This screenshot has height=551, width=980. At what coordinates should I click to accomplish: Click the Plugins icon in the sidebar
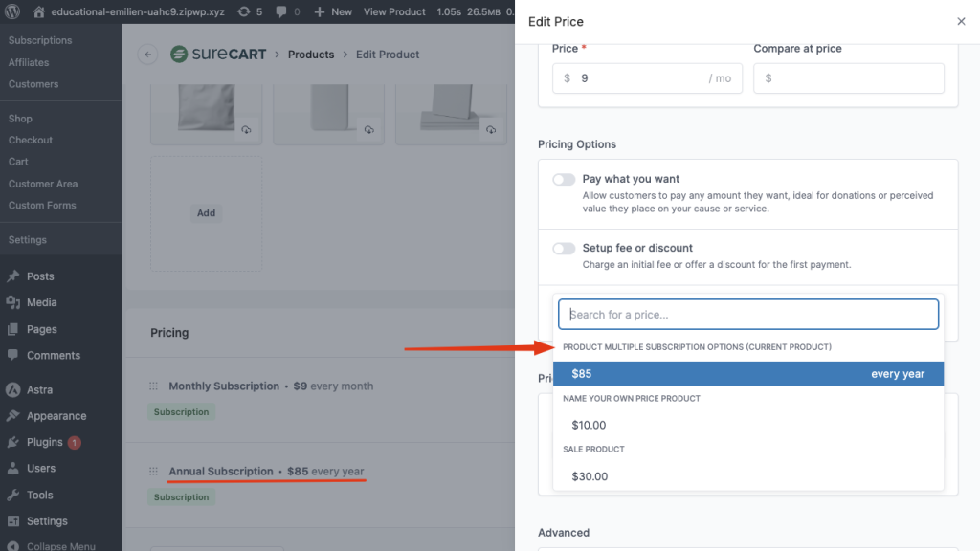(x=13, y=443)
